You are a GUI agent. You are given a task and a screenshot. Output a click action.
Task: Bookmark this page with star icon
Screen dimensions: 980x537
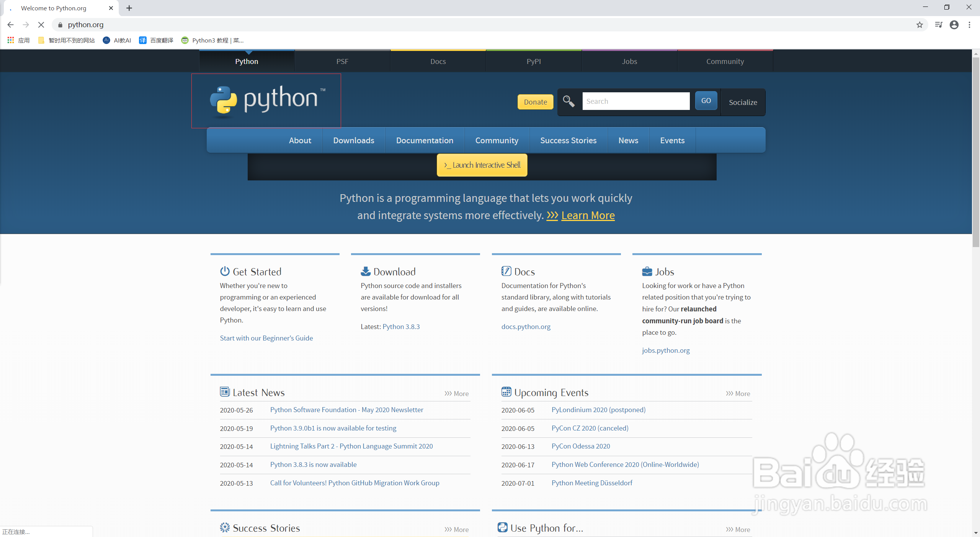coord(920,25)
